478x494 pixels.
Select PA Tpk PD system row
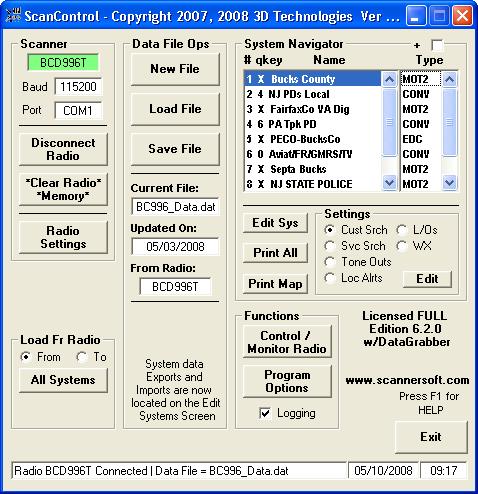point(313,124)
